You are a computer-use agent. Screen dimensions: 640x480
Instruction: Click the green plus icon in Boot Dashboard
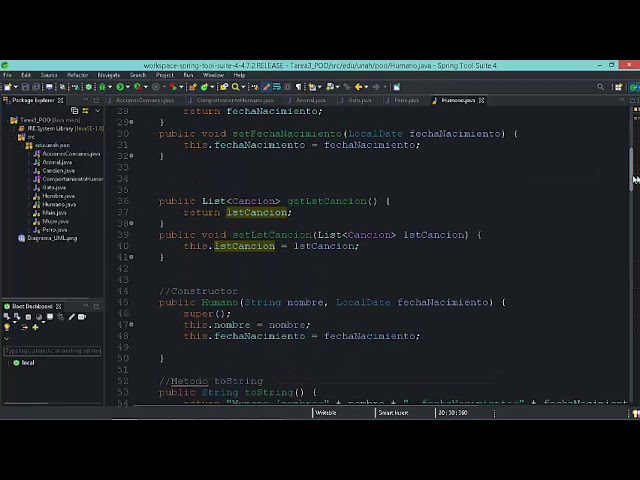[x=35, y=327]
